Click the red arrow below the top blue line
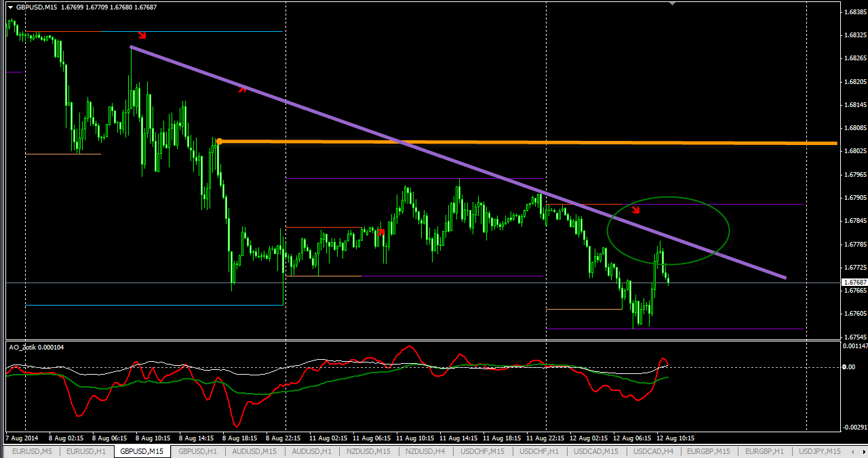The height and width of the screenshot is (458, 868). [x=142, y=35]
